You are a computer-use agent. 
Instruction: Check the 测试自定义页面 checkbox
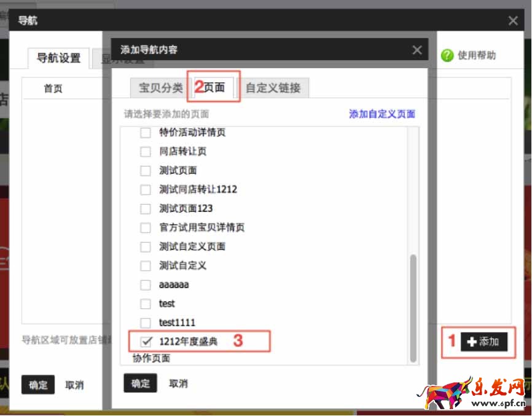click(x=146, y=247)
